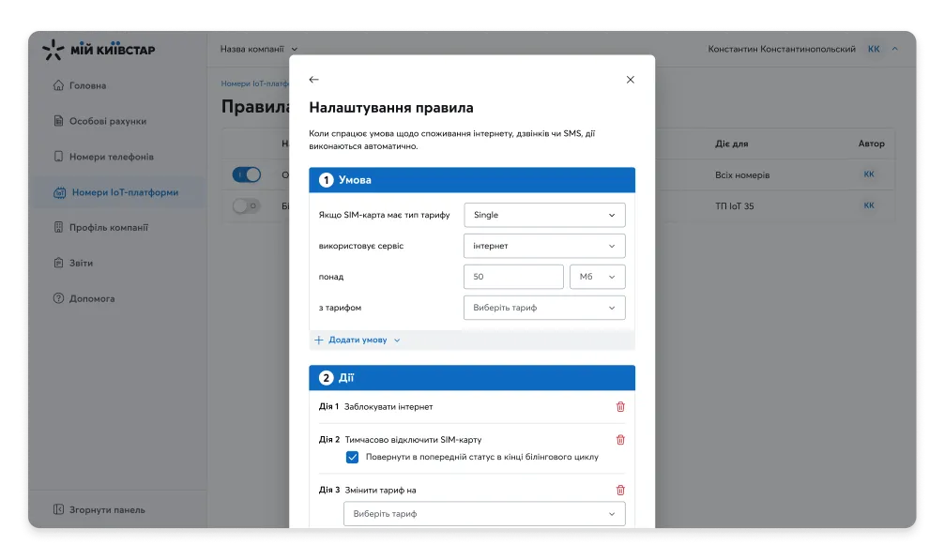The image size is (944, 560).
Task: Click Номери IoT-платформи breadcrumb link
Action: [x=254, y=83]
